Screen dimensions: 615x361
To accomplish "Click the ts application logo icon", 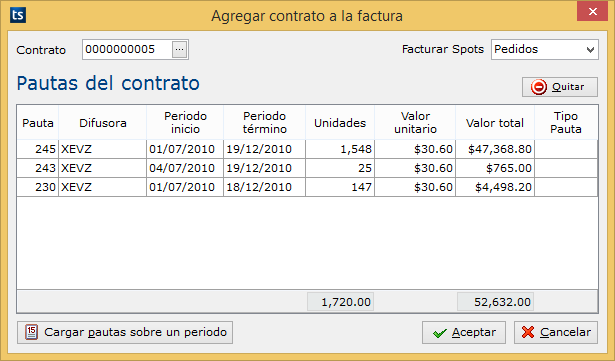I will [18, 15].
